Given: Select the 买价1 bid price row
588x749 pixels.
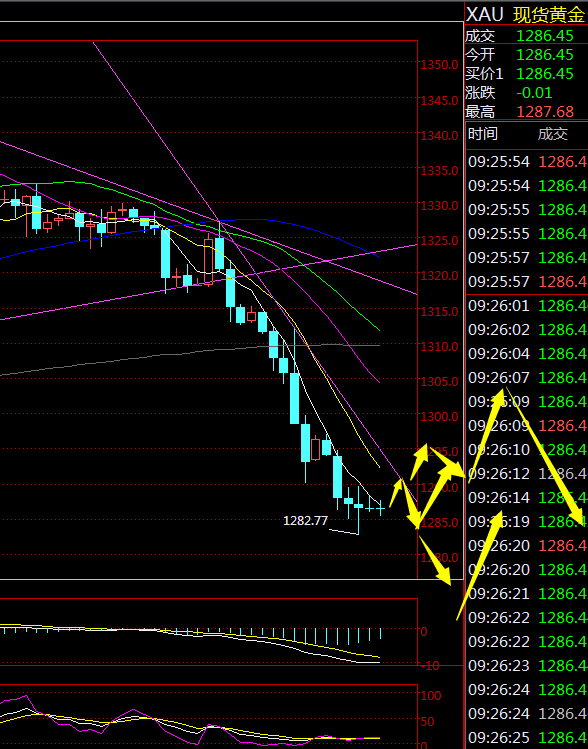Looking at the screenshot, I should pos(526,74).
